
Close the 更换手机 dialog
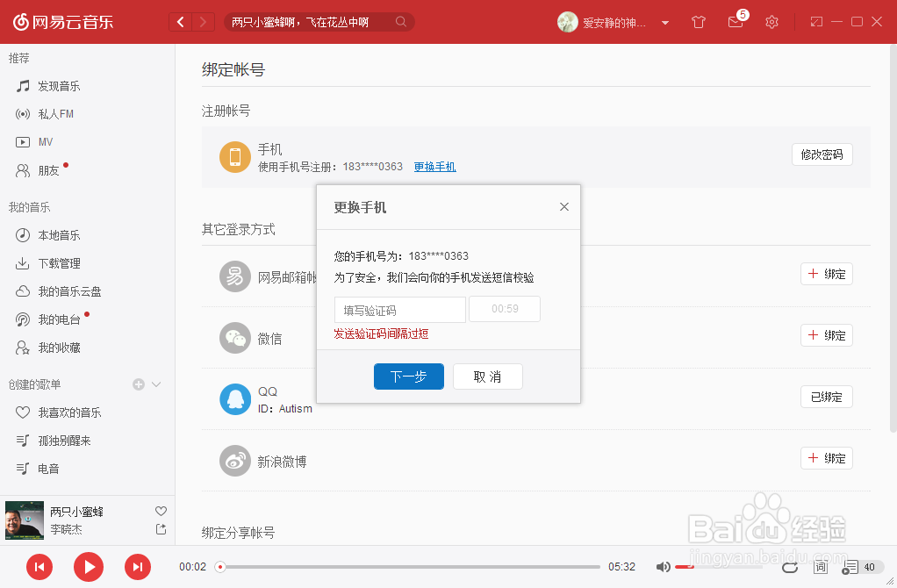click(x=564, y=206)
